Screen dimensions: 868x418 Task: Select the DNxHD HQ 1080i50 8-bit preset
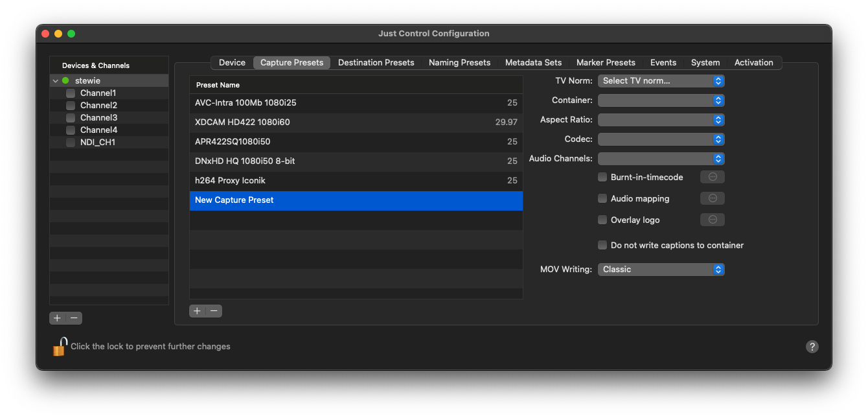356,161
